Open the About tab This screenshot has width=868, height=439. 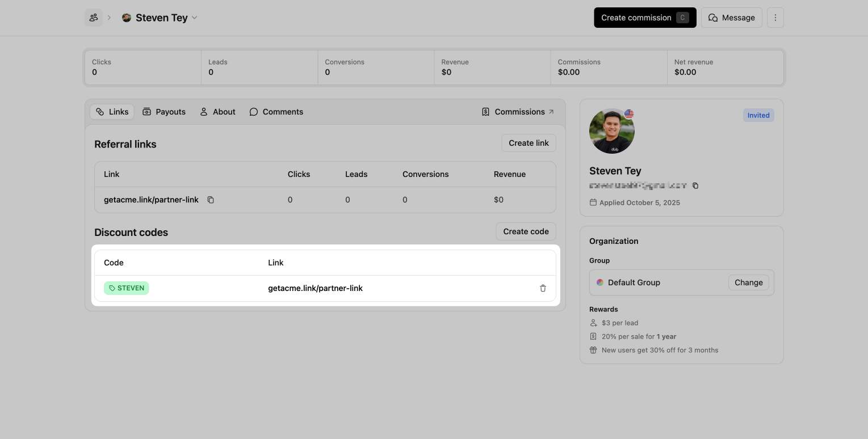[x=217, y=112]
